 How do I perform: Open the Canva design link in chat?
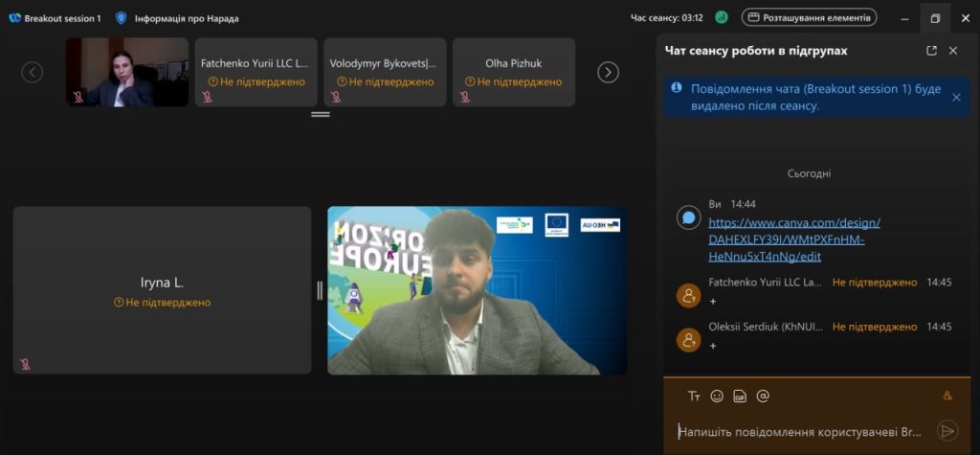(793, 239)
